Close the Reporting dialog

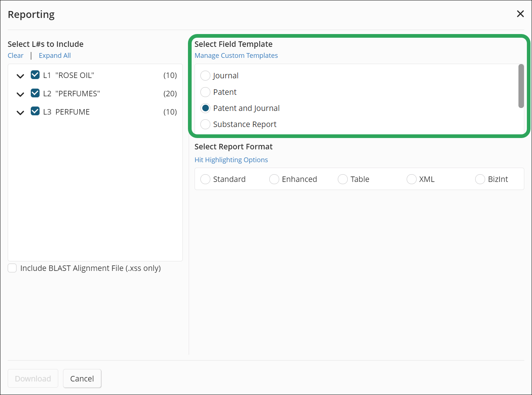[x=520, y=14]
